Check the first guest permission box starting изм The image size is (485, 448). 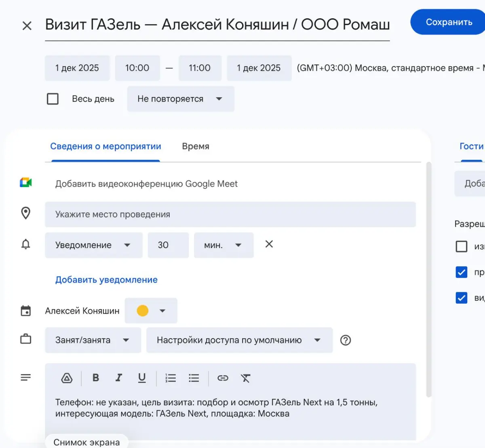point(462,246)
